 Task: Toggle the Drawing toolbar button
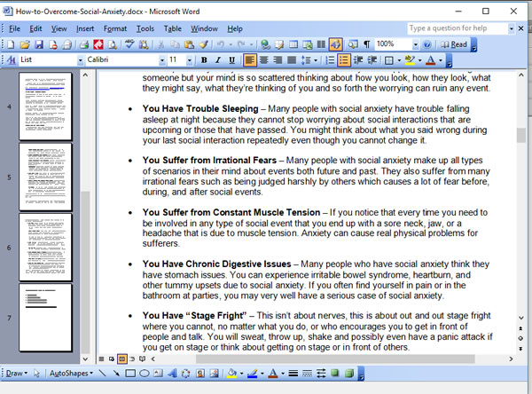pos(335,44)
